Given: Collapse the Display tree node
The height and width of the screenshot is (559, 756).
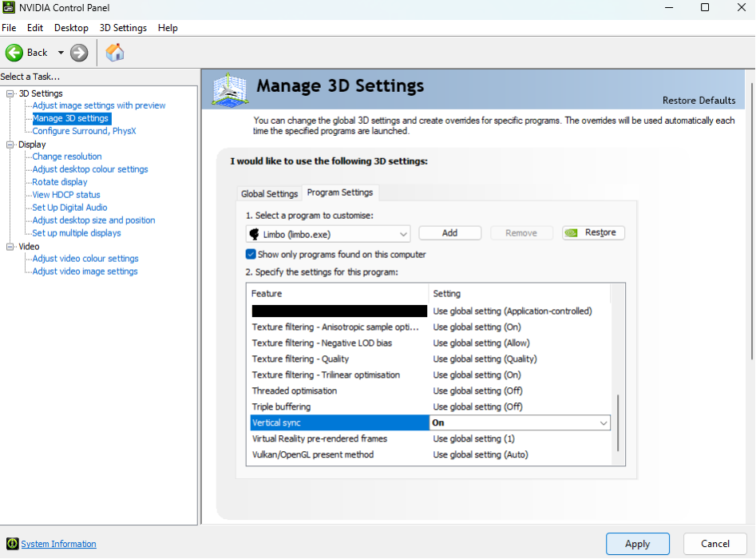Looking at the screenshot, I should [x=10, y=145].
